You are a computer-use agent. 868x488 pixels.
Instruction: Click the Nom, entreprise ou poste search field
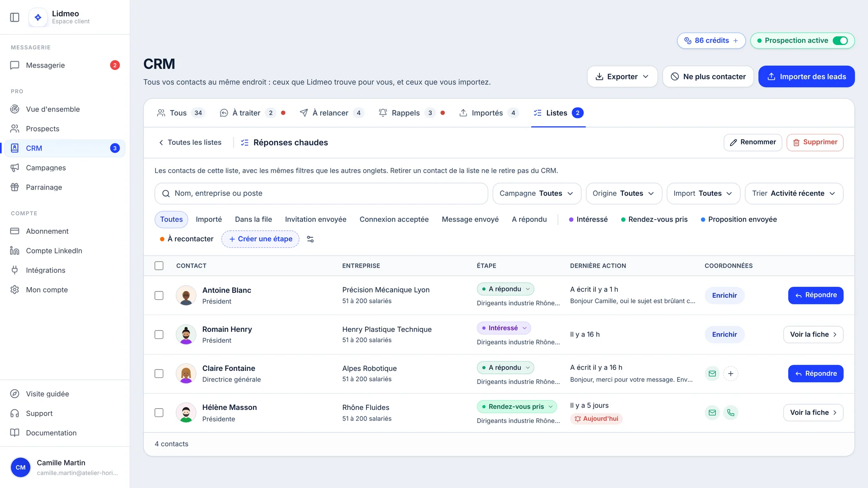click(x=321, y=193)
